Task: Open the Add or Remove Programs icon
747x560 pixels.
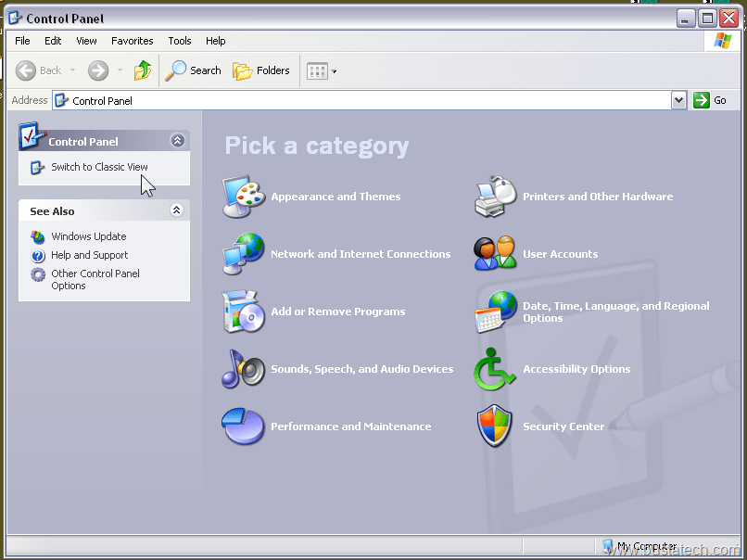Action: (x=244, y=312)
